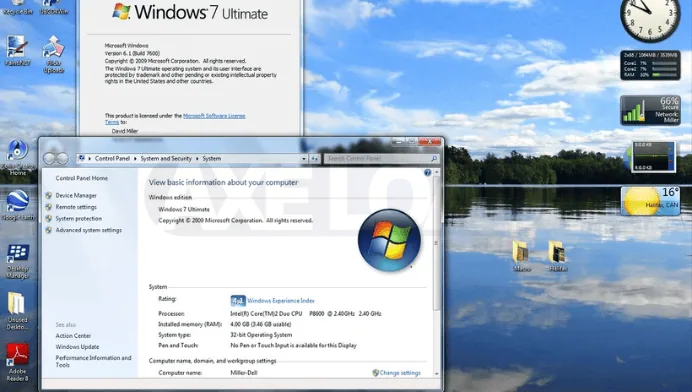Screen dimensions: 692x392
Task: Open Performance Information and Tools
Action: 93,362
